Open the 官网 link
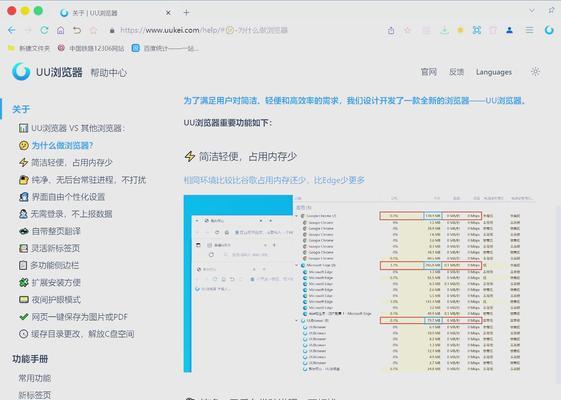The height and width of the screenshot is (400, 561). click(x=429, y=72)
